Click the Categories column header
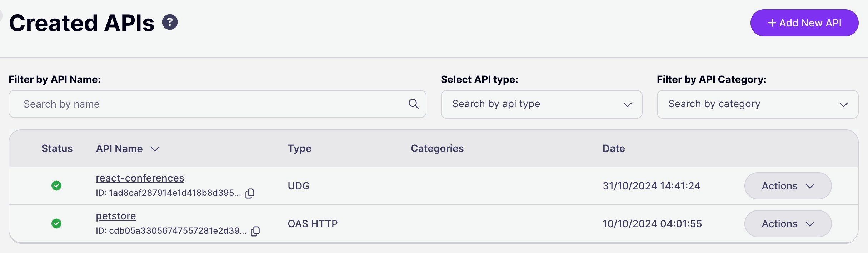 [437, 148]
